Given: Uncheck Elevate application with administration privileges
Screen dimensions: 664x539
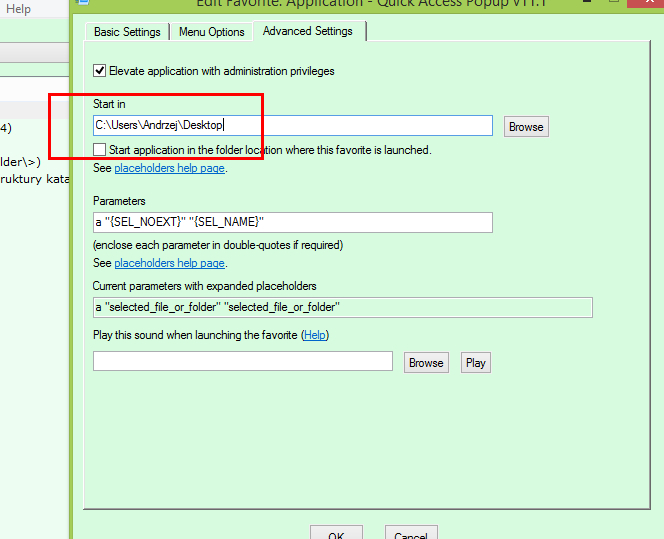Looking at the screenshot, I should click(100, 71).
